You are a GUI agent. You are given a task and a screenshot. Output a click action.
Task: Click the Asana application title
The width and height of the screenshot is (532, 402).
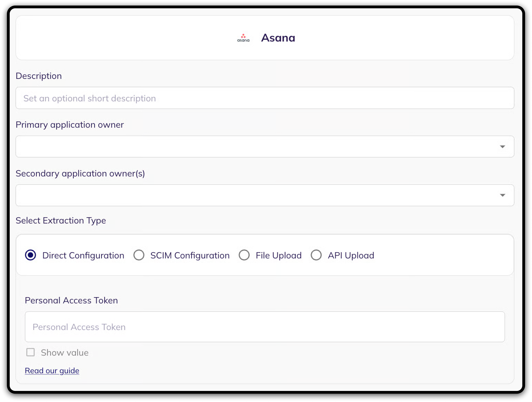tap(278, 38)
